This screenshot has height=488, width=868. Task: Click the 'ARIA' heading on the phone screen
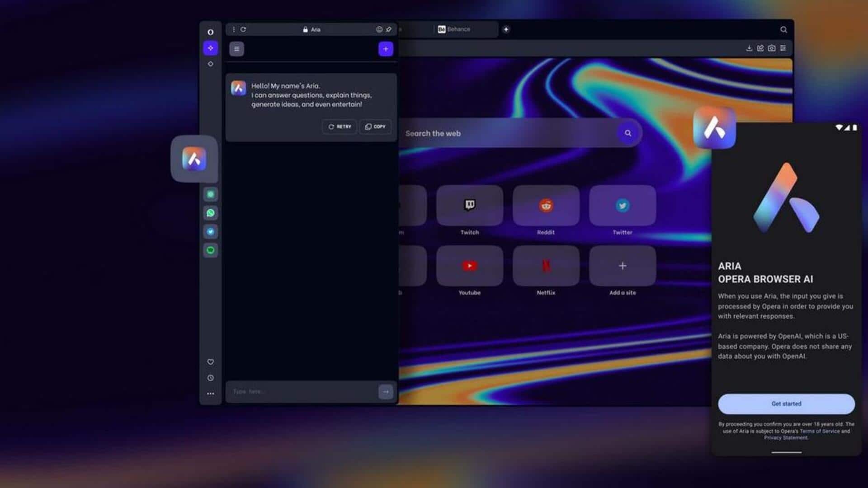pos(729,266)
